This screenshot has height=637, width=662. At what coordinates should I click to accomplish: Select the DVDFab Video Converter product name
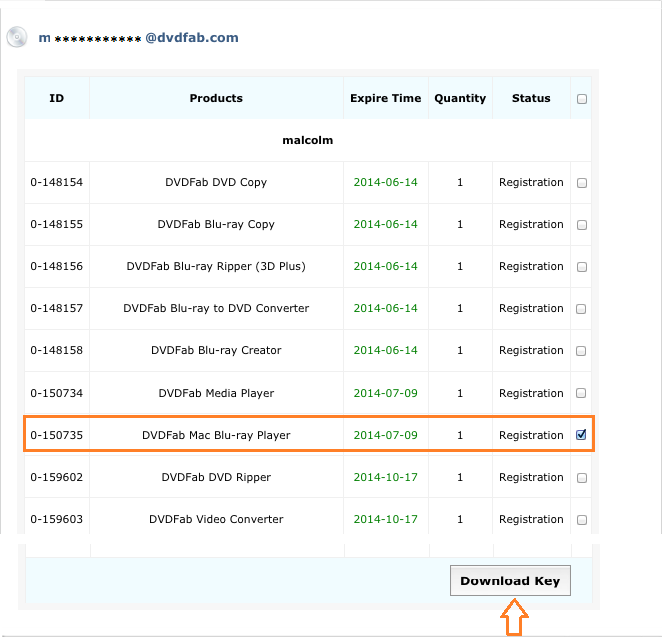(216, 519)
